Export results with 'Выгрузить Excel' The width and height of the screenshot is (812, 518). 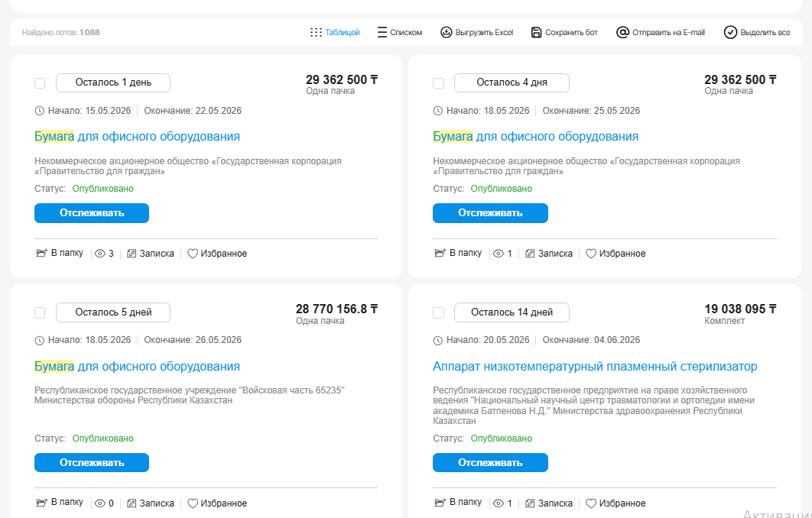point(476,32)
